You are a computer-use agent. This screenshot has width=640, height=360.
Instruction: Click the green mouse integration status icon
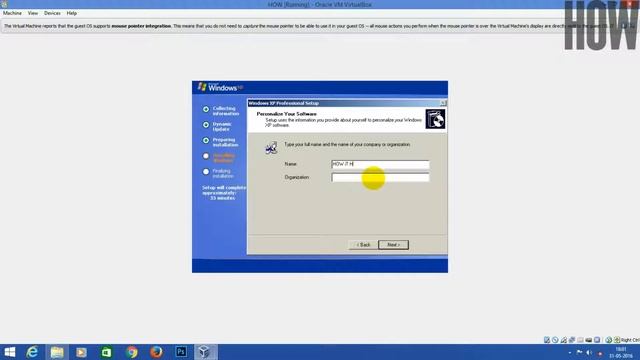pyautogui.click(x=608, y=340)
